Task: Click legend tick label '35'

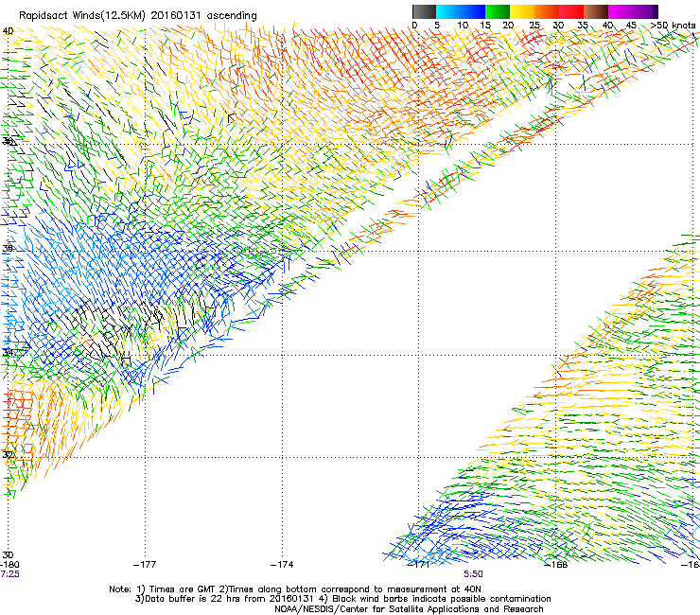Action: tap(583, 26)
